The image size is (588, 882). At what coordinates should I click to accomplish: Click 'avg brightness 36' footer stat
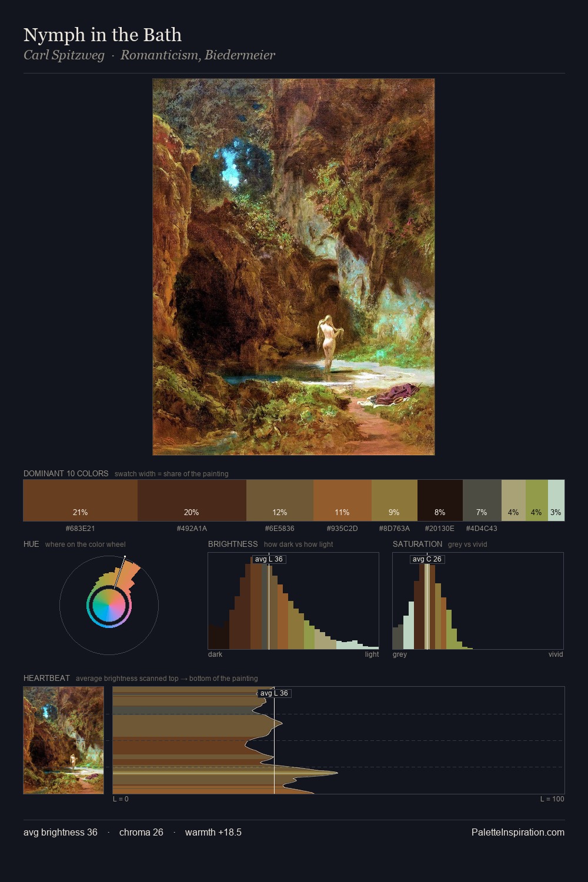[x=61, y=832]
